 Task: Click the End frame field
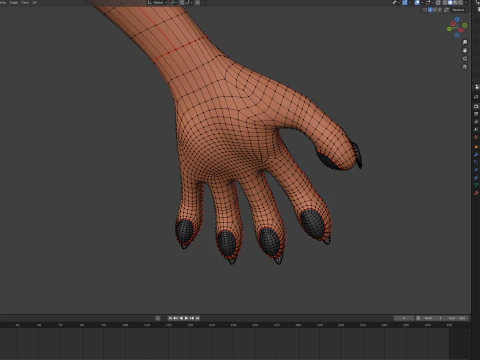point(457,318)
